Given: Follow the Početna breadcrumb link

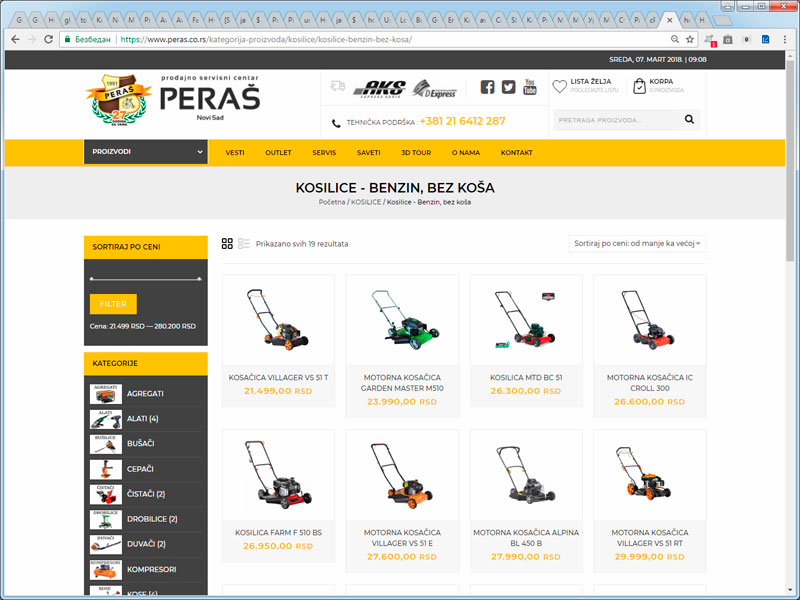Looking at the screenshot, I should (332, 202).
